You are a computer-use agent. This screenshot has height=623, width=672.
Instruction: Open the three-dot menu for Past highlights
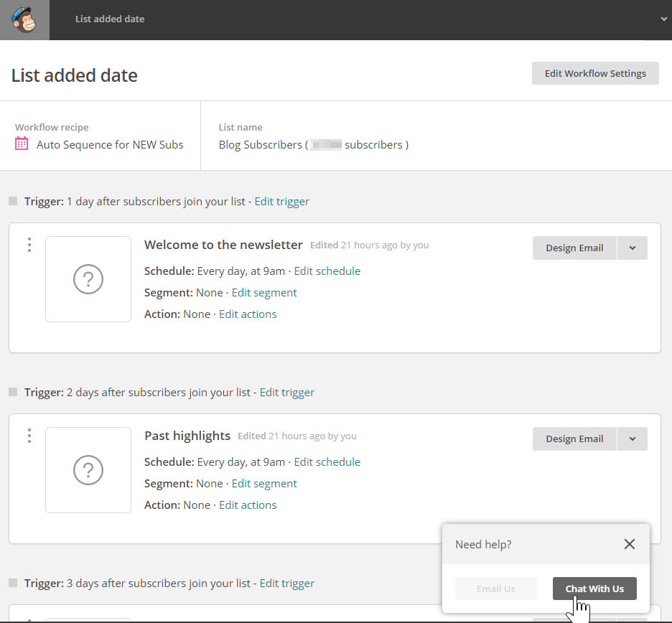tap(29, 436)
